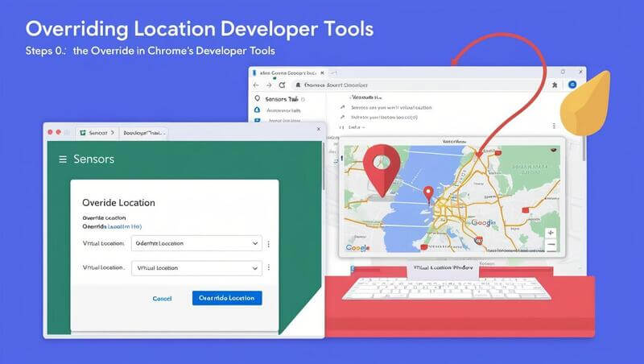Click the Google logo at the map's bottom-left

pos(357,248)
